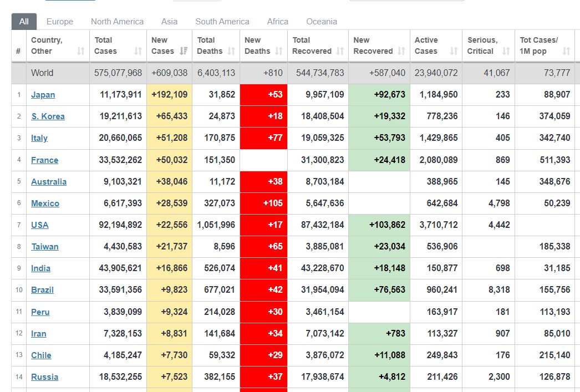Switch to the North America tab
Screen dimensions: 580x392
point(117,22)
